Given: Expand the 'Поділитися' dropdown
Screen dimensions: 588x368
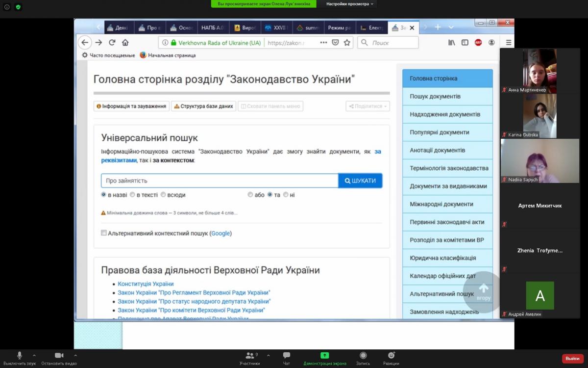Looking at the screenshot, I should [367, 106].
